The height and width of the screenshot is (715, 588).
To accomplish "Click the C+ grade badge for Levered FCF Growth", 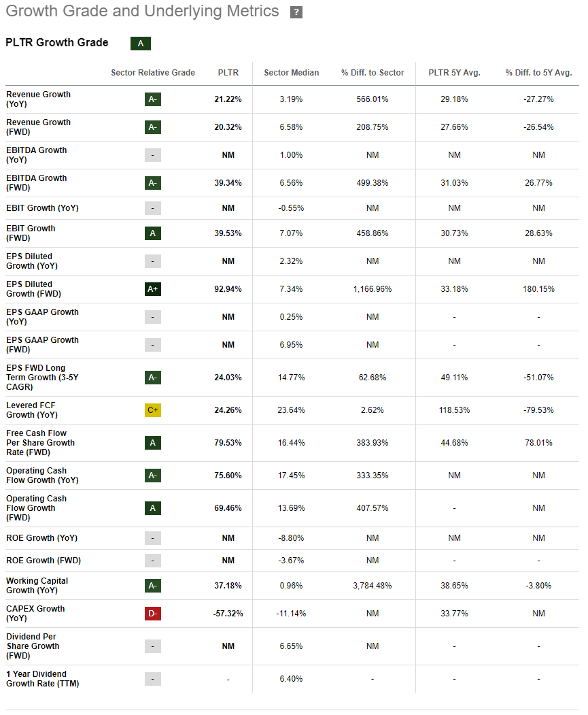I will (x=153, y=410).
